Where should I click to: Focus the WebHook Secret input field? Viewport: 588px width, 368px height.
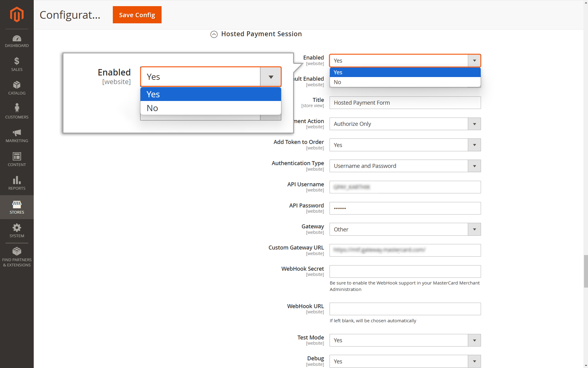coord(405,272)
